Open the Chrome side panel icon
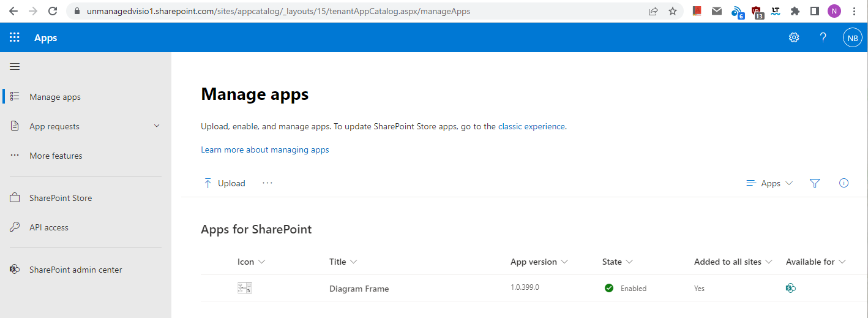 tap(815, 11)
